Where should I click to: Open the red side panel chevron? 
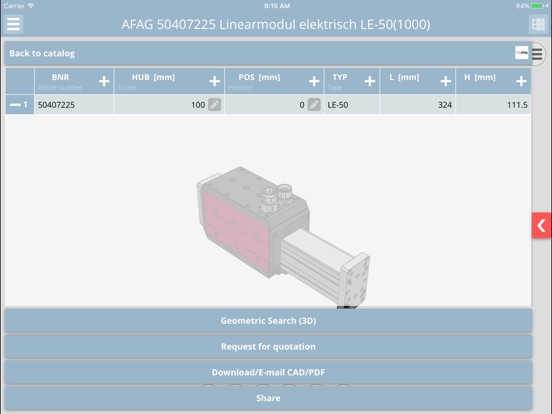tap(541, 226)
